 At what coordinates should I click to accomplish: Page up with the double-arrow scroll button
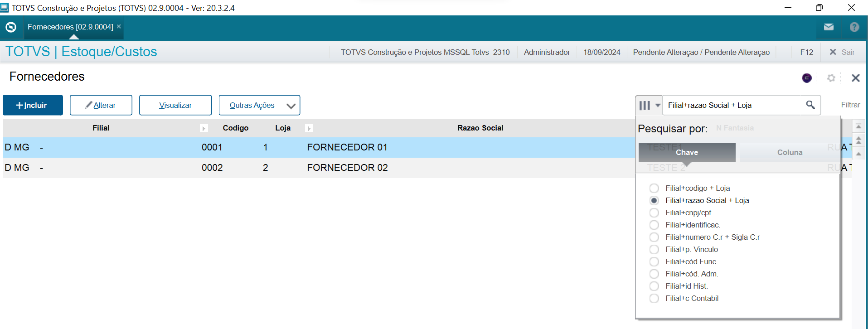pos(858,140)
